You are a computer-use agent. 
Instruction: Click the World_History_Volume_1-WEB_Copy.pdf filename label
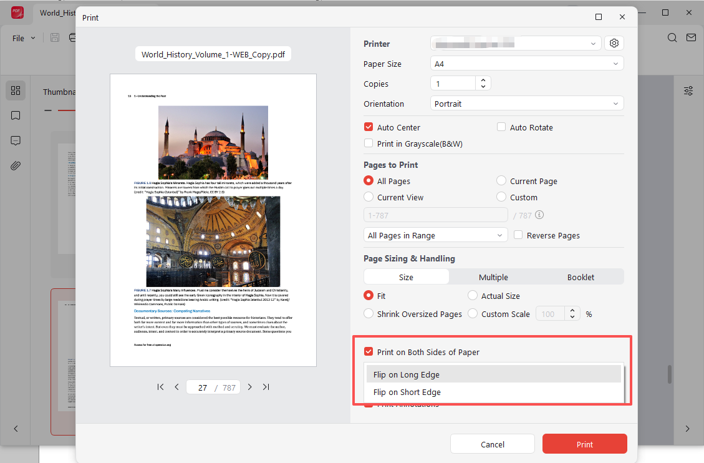coord(213,54)
